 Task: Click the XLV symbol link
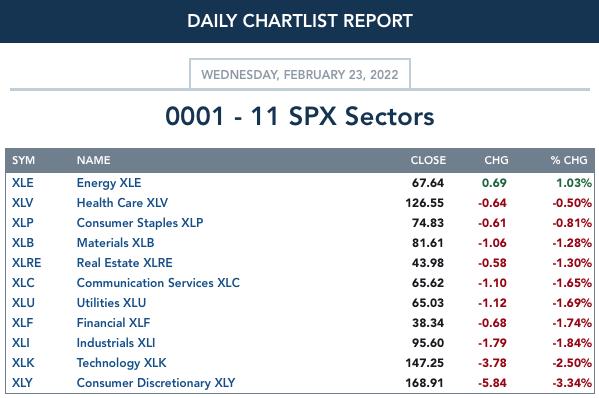(x=23, y=203)
